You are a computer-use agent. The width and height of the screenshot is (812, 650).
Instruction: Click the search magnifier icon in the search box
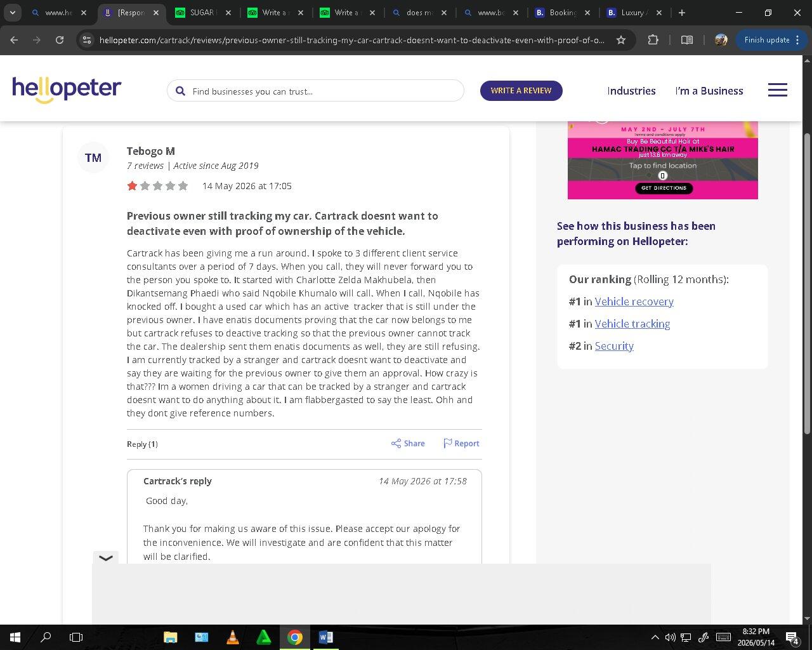tap(180, 91)
